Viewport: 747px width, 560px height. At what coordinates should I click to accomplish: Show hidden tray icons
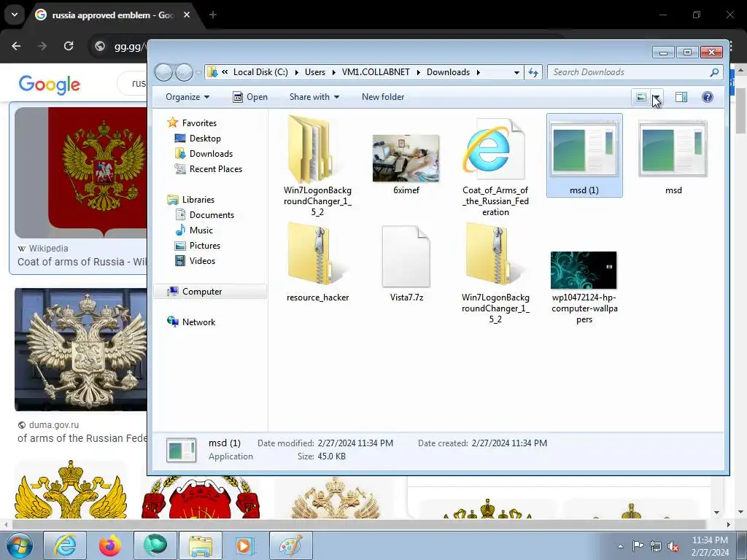[620, 546]
